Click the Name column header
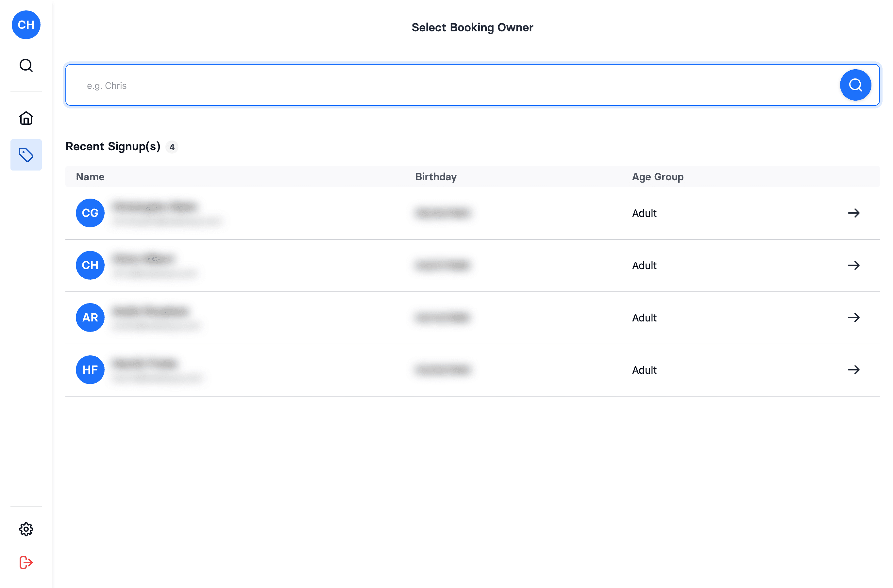This screenshot has width=893, height=588. click(x=90, y=177)
